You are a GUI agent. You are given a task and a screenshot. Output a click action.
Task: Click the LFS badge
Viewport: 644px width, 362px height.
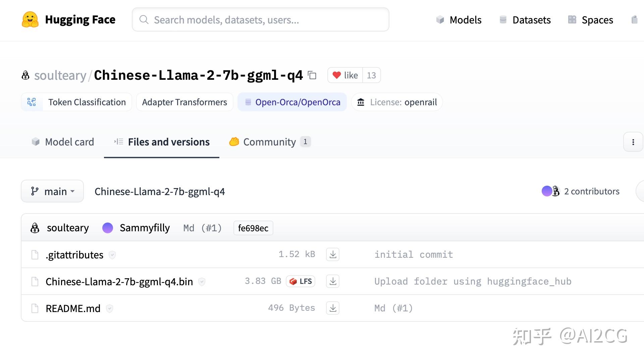pos(301,282)
